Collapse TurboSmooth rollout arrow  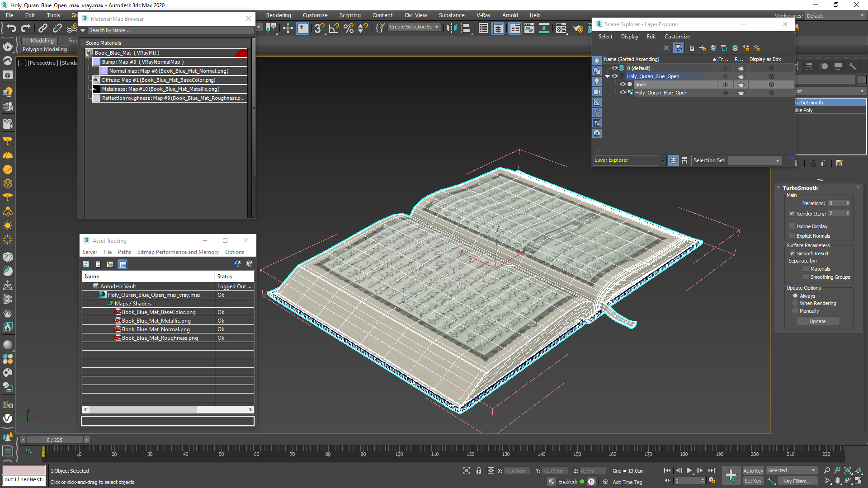(x=778, y=188)
